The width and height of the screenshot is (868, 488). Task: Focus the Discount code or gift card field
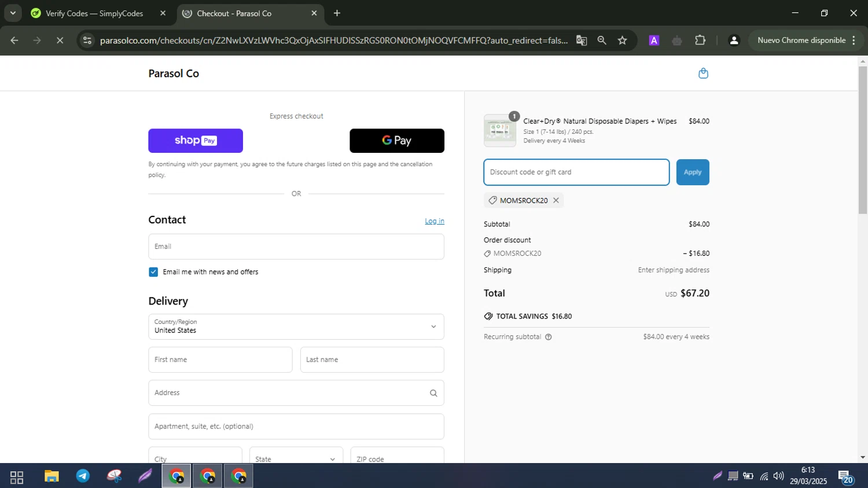click(x=576, y=173)
